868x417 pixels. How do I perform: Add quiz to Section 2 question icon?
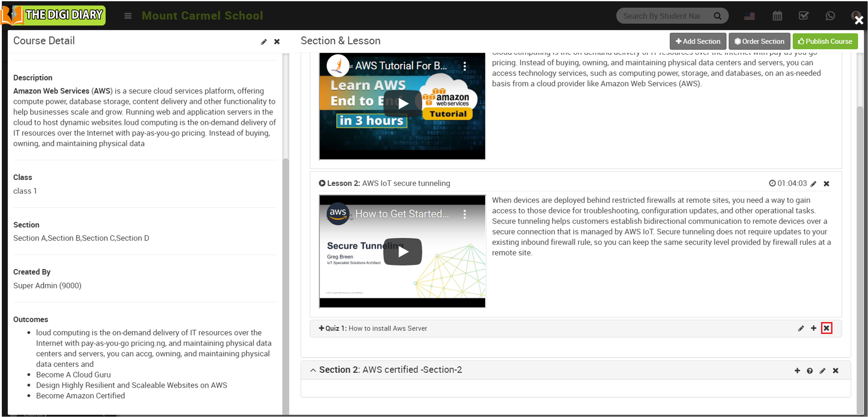[810, 371]
